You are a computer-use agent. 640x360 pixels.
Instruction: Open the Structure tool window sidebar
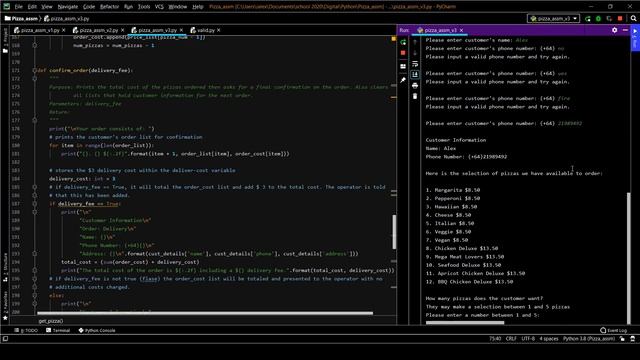click(5, 268)
